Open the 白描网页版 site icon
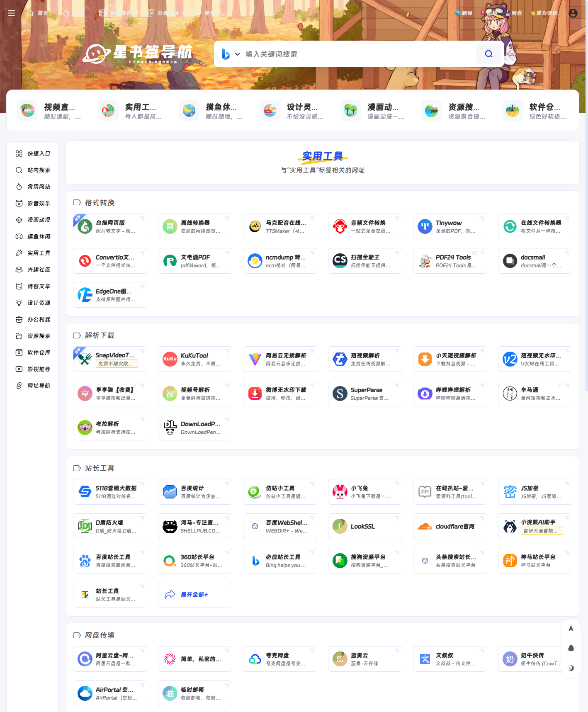 85,226
